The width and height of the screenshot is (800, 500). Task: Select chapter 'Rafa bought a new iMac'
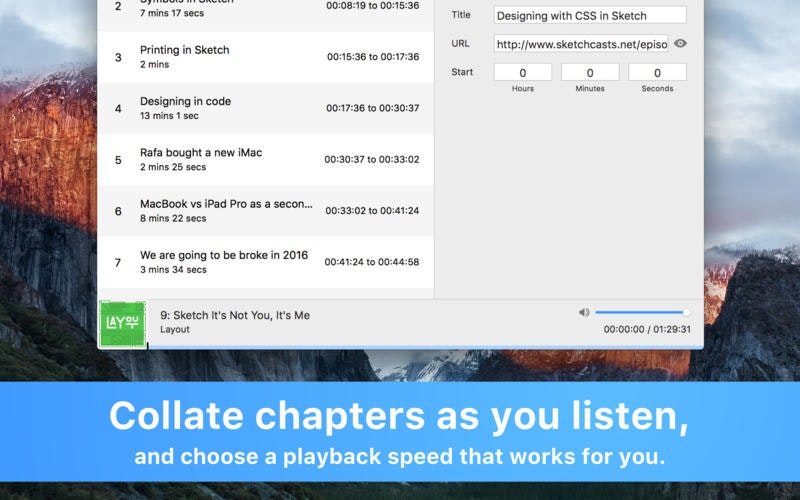265,160
